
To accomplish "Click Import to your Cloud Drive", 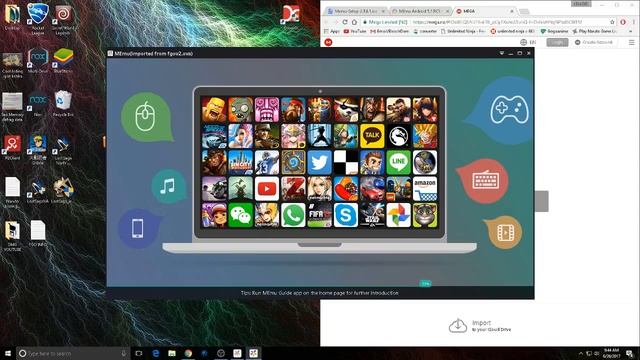I will click(x=480, y=325).
